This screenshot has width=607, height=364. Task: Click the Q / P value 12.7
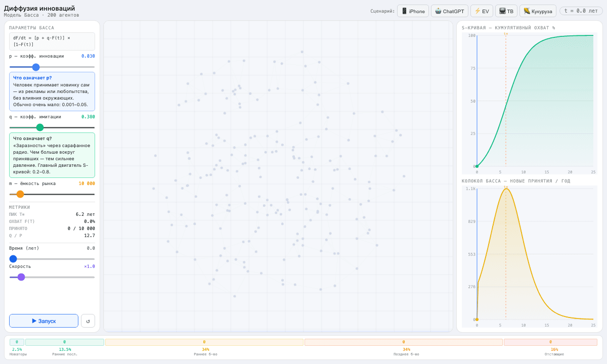90,236
